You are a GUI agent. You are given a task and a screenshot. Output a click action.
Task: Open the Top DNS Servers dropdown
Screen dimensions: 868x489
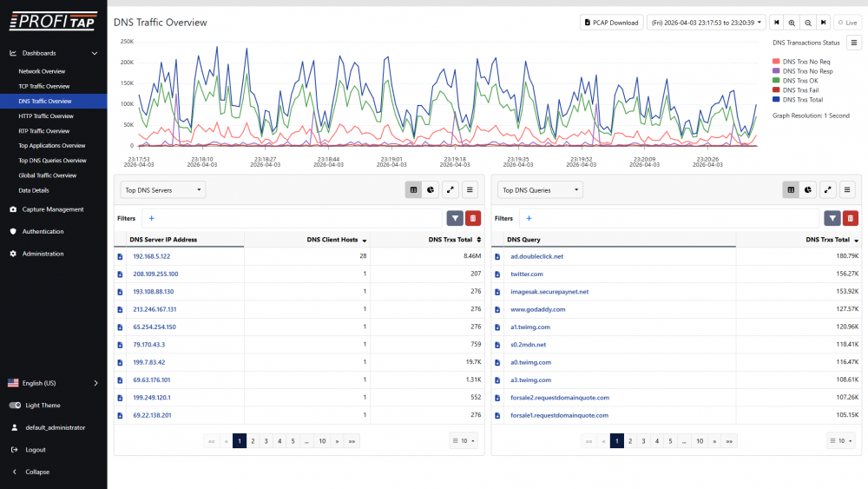pos(163,189)
